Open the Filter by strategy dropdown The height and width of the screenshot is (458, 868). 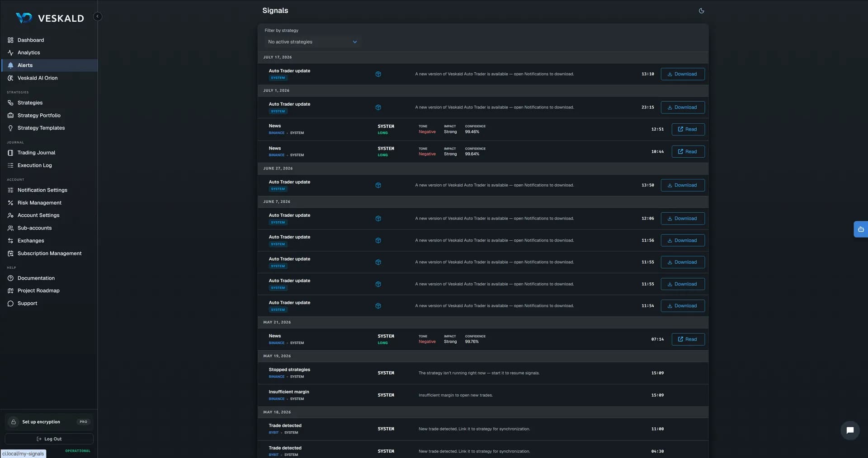[312, 42]
